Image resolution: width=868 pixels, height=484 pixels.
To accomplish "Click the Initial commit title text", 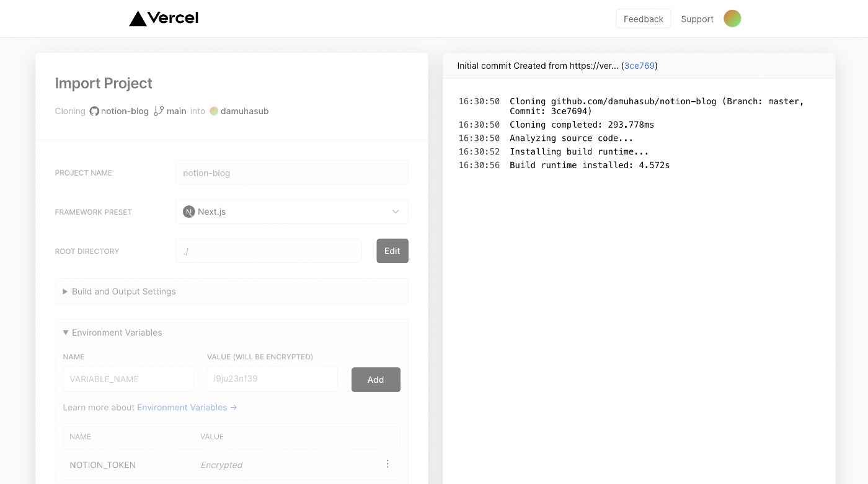I will (x=538, y=65).
